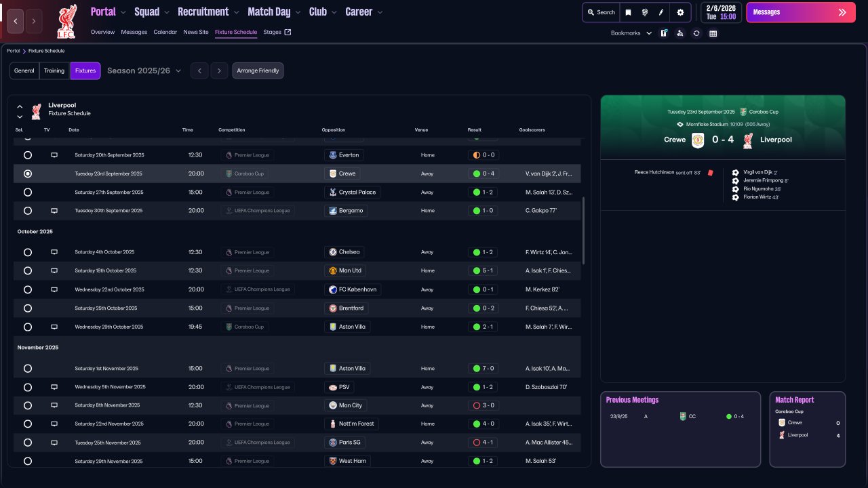Click the people search icon beside Bookmarks

680,33
